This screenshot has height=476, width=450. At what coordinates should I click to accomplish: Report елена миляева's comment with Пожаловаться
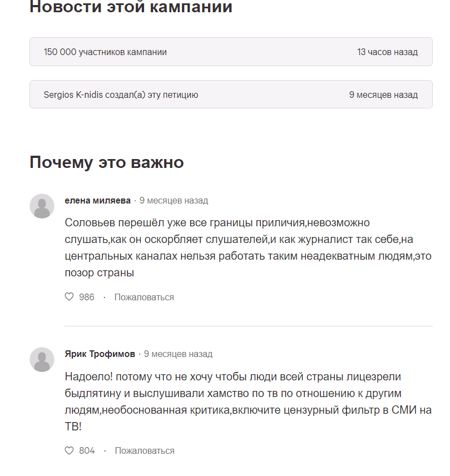[144, 297]
